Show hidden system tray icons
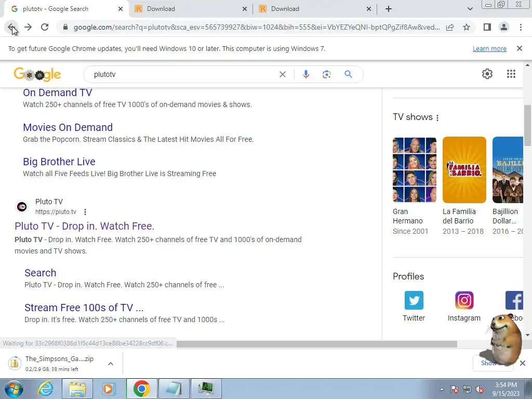Viewport: 532px width, 399px height. pyautogui.click(x=442, y=389)
